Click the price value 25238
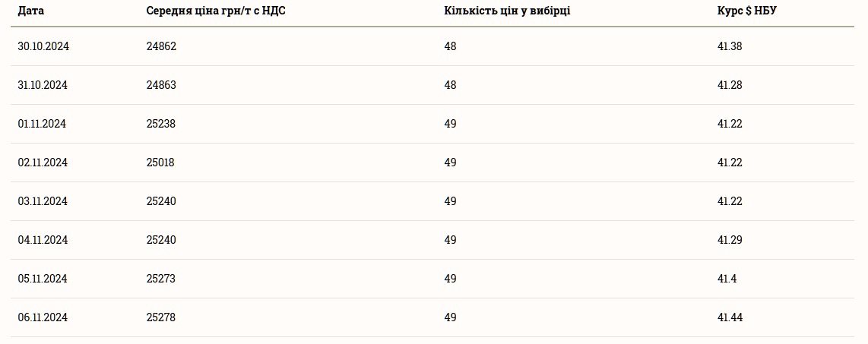Viewport: 868px width, 344px height. click(161, 124)
